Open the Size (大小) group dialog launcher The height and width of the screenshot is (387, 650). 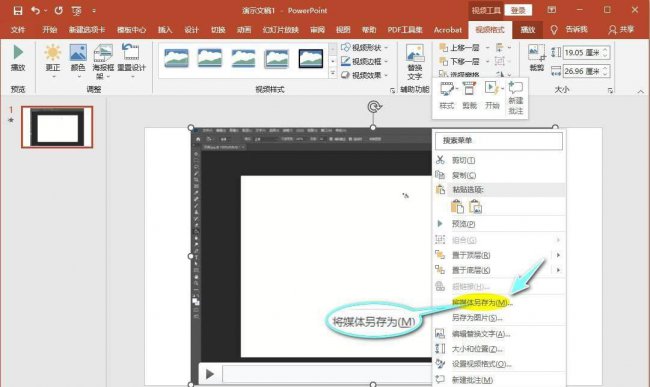(610, 90)
